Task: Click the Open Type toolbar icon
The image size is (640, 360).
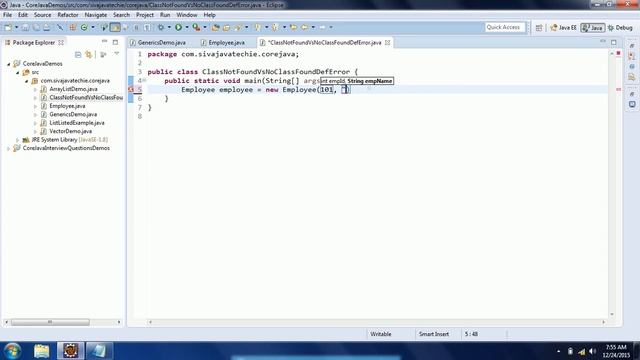Action: click(215, 27)
